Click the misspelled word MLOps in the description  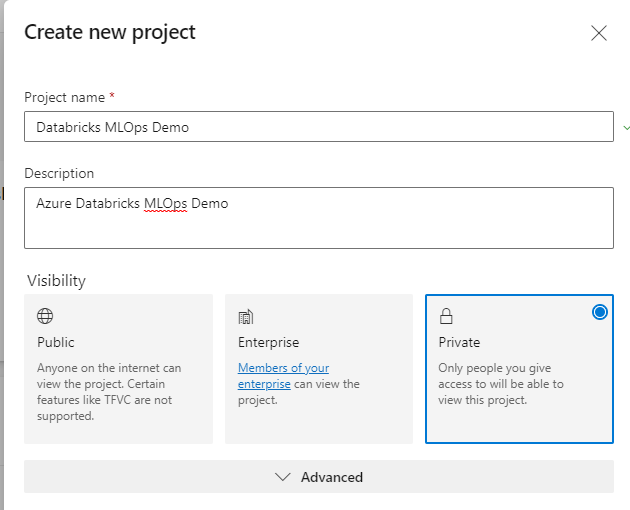click(166, 203)
